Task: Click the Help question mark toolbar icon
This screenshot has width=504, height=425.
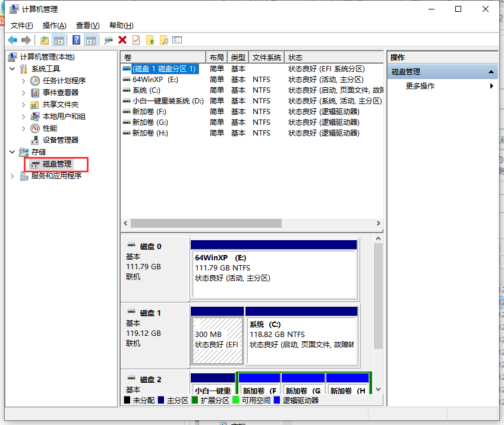Action: 76,40
